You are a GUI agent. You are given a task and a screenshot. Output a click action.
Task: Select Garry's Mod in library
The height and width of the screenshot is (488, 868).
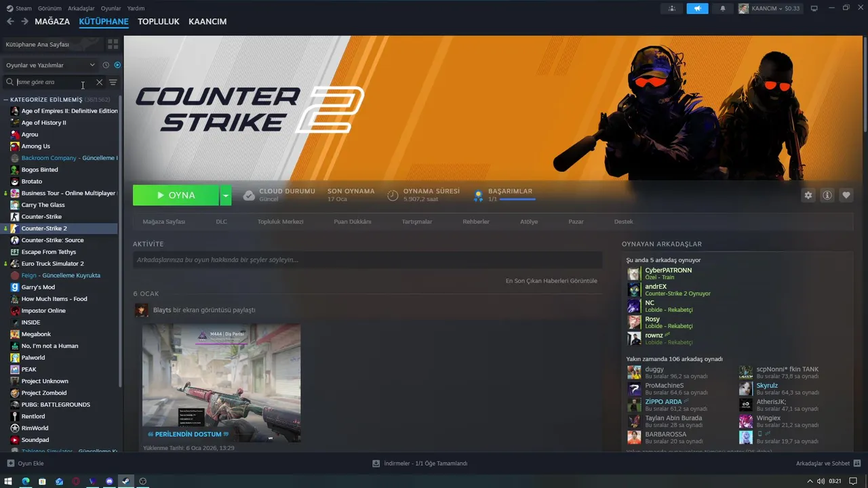[60, 287]
